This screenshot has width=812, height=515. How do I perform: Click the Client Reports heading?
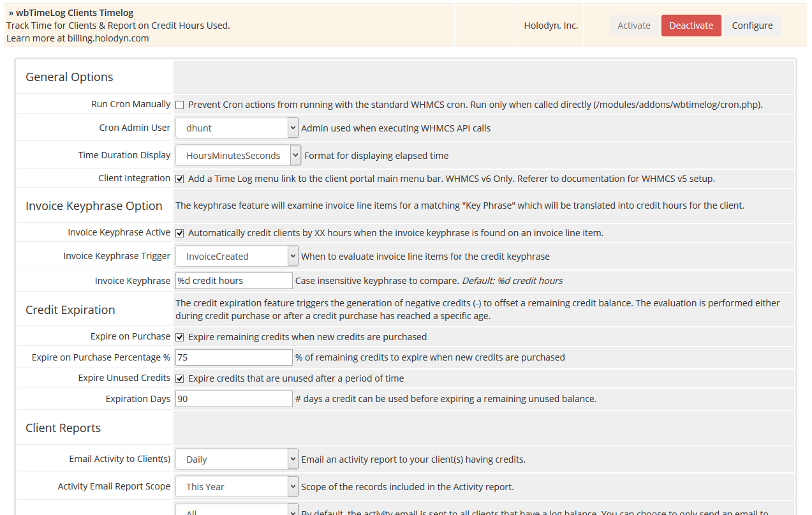(63, 428)
